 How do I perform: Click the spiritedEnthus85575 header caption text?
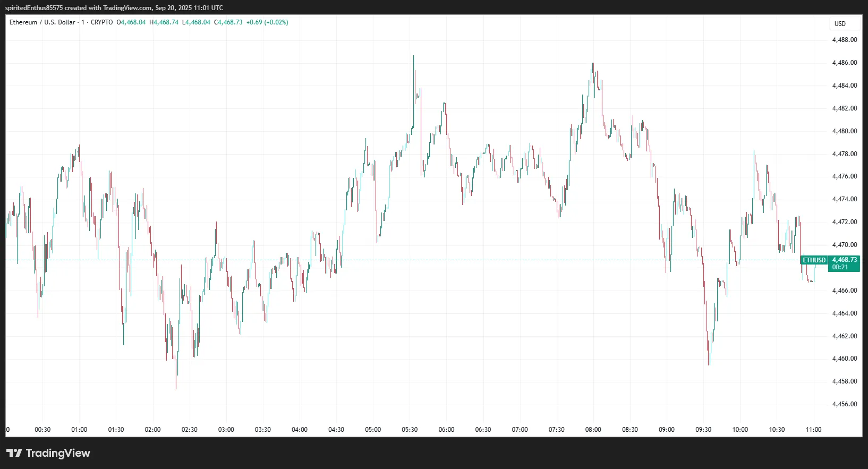pyautogui.click(x=34, y=8)
